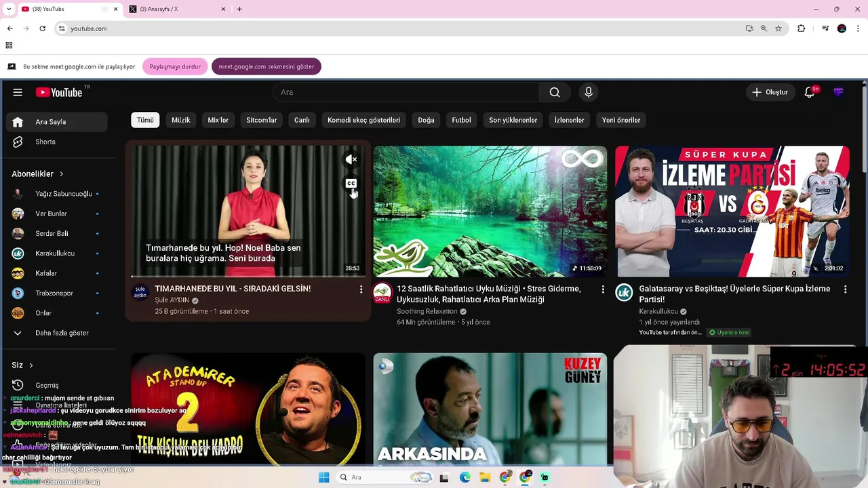Open more options for 12 Saatlik Rahatlatıcı video
This screenshot has height=488, width=868.
pyautogui.click(x=603, y=289)
